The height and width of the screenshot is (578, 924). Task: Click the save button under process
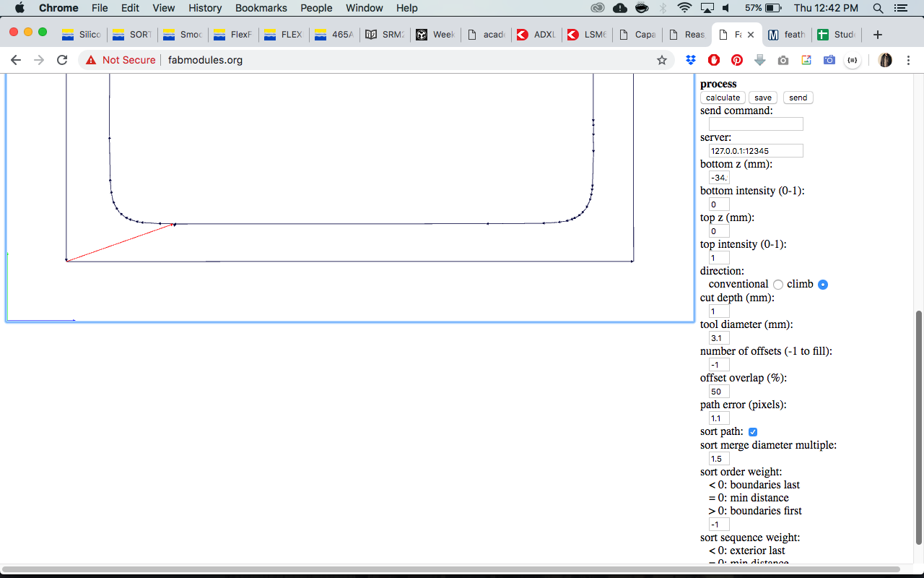tap(763, 98)
